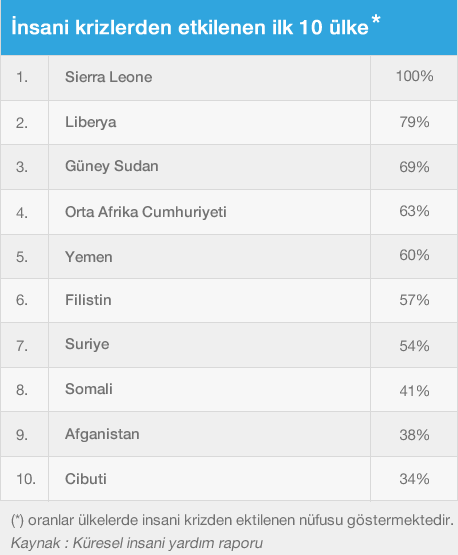458x555 pixels.
Task: Select the Cibuti country name
Action: click(86, 479)
